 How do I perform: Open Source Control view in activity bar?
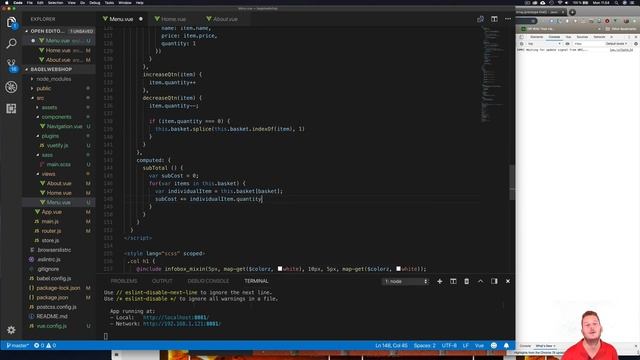point(11,64)
